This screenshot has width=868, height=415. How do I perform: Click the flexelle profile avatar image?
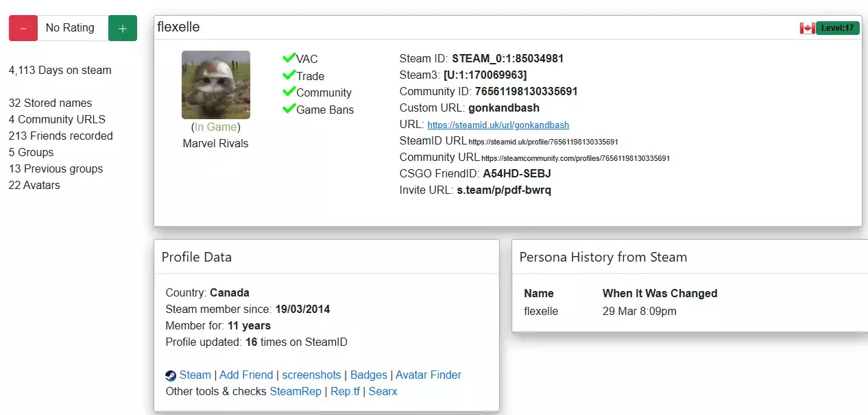click(216, 85)
